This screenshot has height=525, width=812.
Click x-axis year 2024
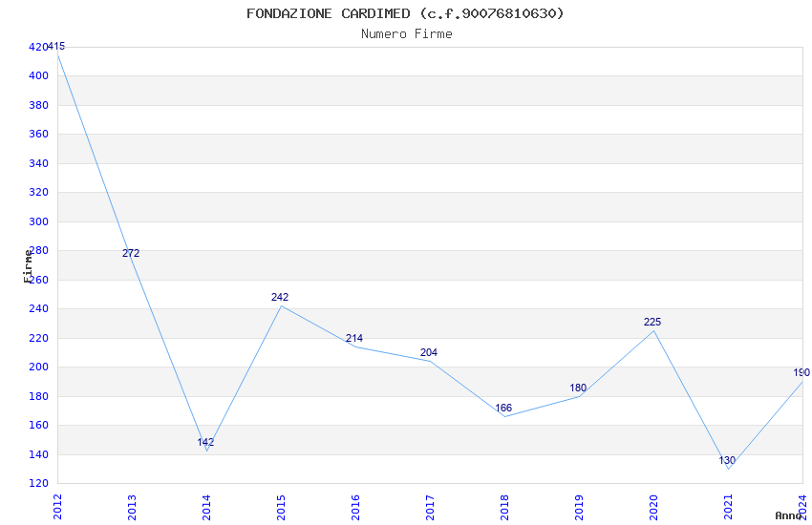pyautogui.click(x=803, y=507)
